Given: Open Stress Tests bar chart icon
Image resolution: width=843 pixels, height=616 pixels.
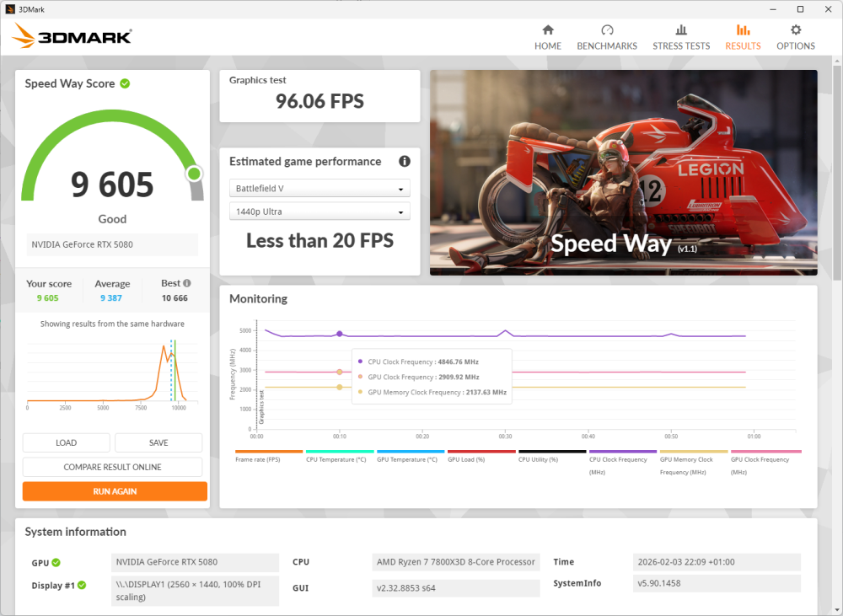Looking at the screenshot, I should tap(681, 29).
